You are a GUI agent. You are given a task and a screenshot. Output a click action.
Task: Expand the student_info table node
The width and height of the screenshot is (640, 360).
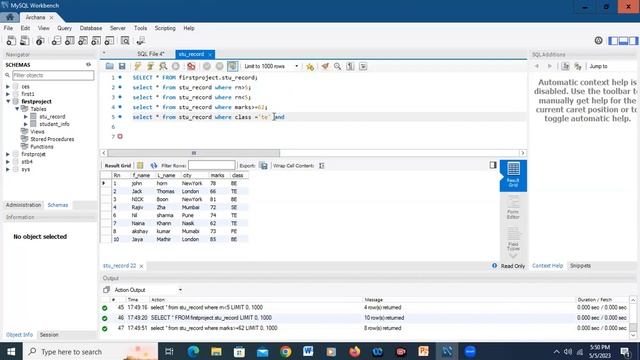click(x=26, y=124)
